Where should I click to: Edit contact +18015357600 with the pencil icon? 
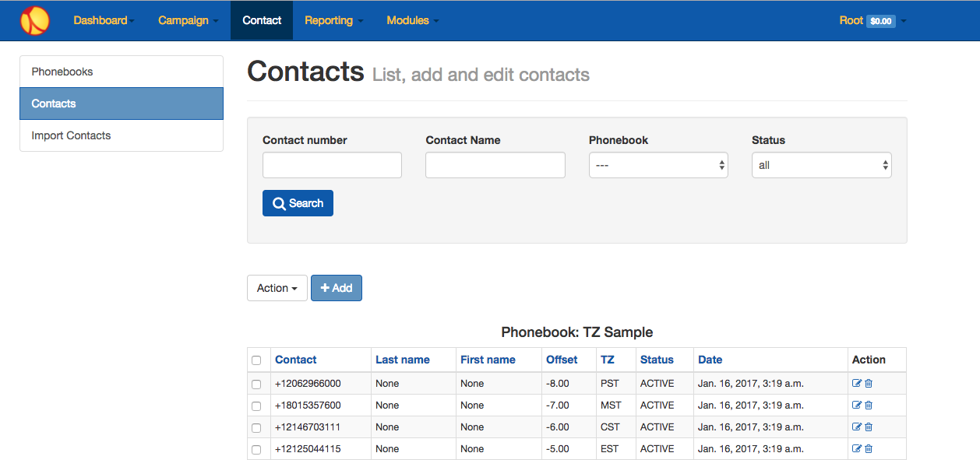coord(857,406)
